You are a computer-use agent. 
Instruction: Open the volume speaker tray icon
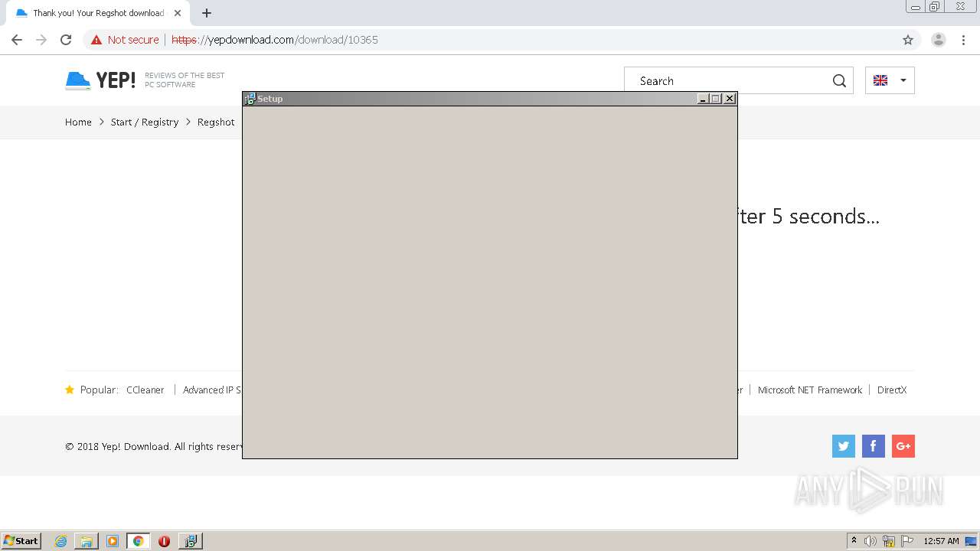(x=871, y=541)
